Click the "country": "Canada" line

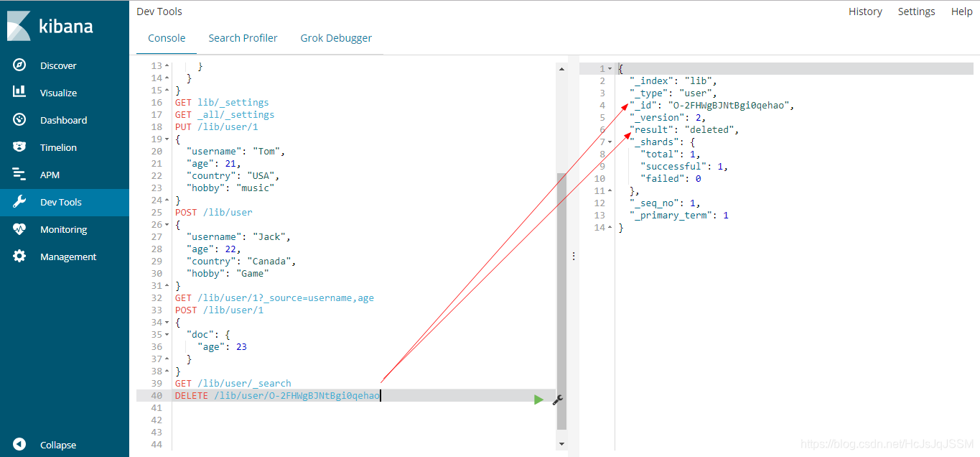point(241,262)
